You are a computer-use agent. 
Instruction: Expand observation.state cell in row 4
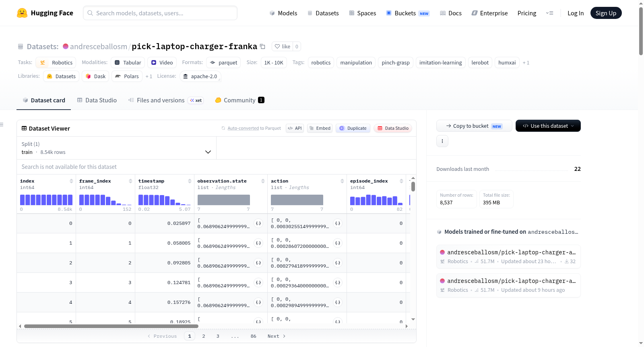[258, 302]
